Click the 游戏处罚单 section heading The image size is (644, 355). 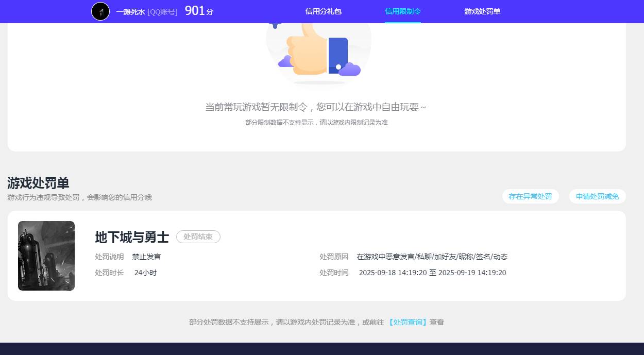point(37,182)
